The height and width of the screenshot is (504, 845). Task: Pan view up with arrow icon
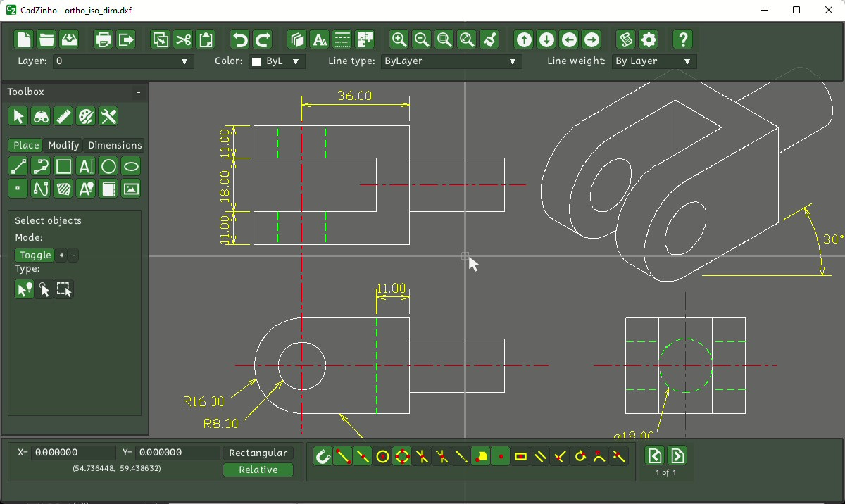click(524, 39)
